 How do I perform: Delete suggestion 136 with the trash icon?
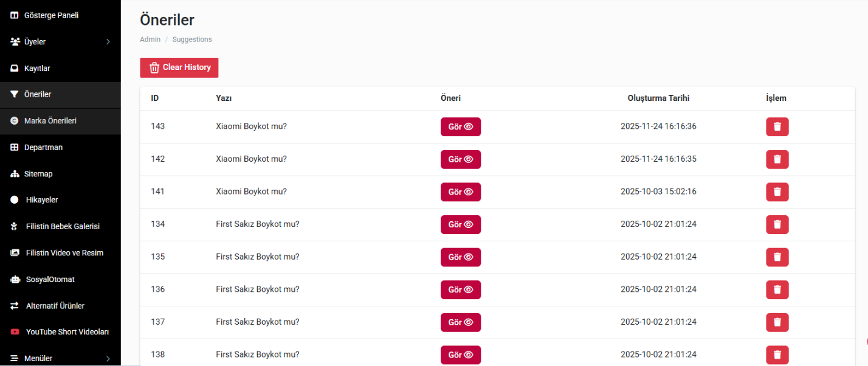tap(777, 290)
